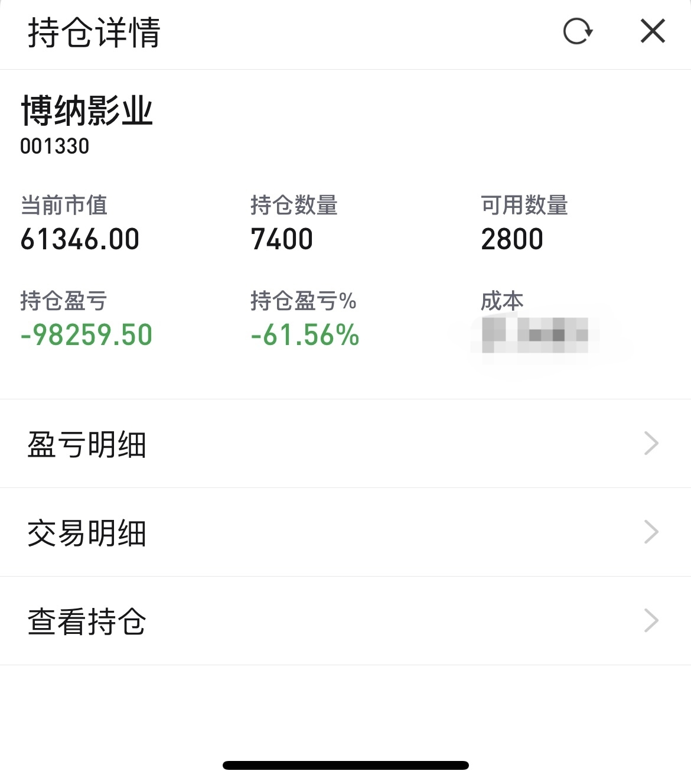Tap the 成本 label
The image size is (691, 784).
tap(502, 301)
